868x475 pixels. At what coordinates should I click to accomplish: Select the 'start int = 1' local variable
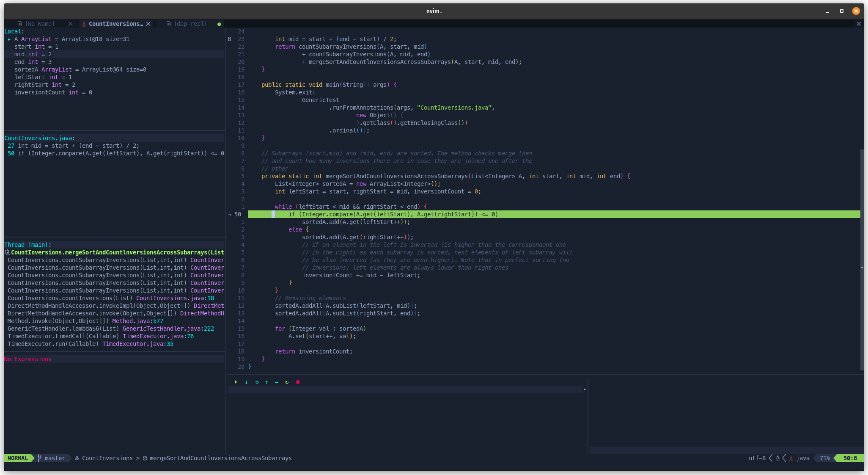click(x=36, y=47)
